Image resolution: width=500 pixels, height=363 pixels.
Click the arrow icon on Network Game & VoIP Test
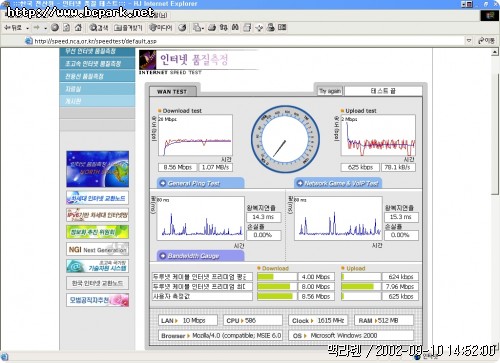(x=300, y=183)
